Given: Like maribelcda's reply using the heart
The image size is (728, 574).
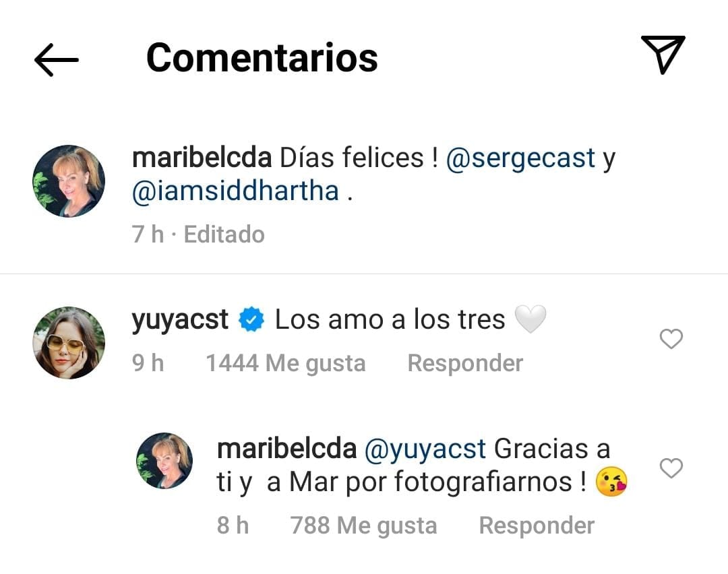Looking at the screenshot, I should [x=671, y=468].
